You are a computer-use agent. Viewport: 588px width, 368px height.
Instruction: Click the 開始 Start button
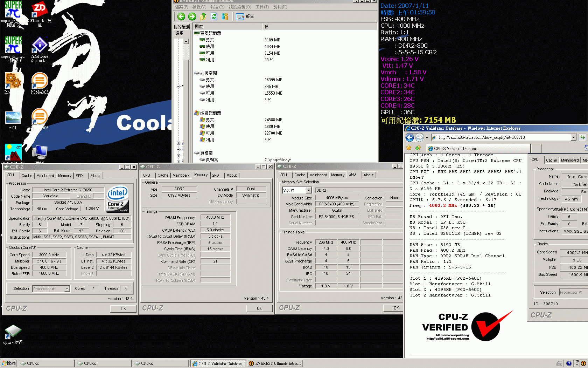click(x=9, y=363)
